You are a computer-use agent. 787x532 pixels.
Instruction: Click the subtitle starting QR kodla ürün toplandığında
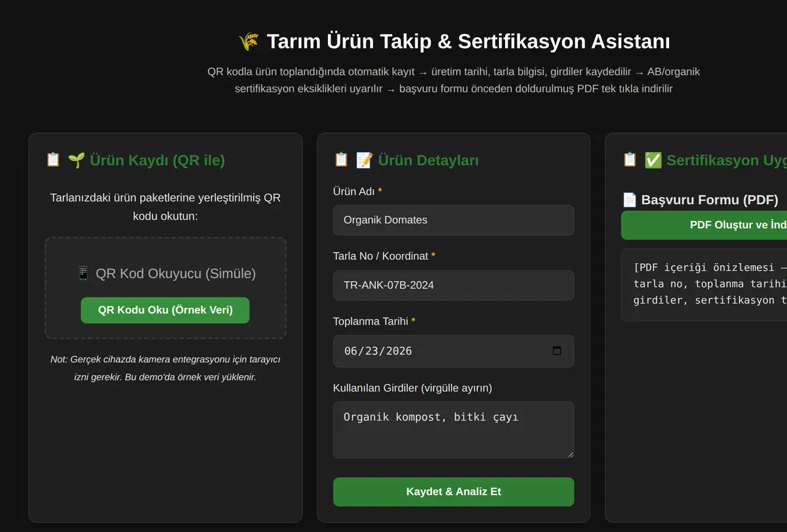click(454, 80)
